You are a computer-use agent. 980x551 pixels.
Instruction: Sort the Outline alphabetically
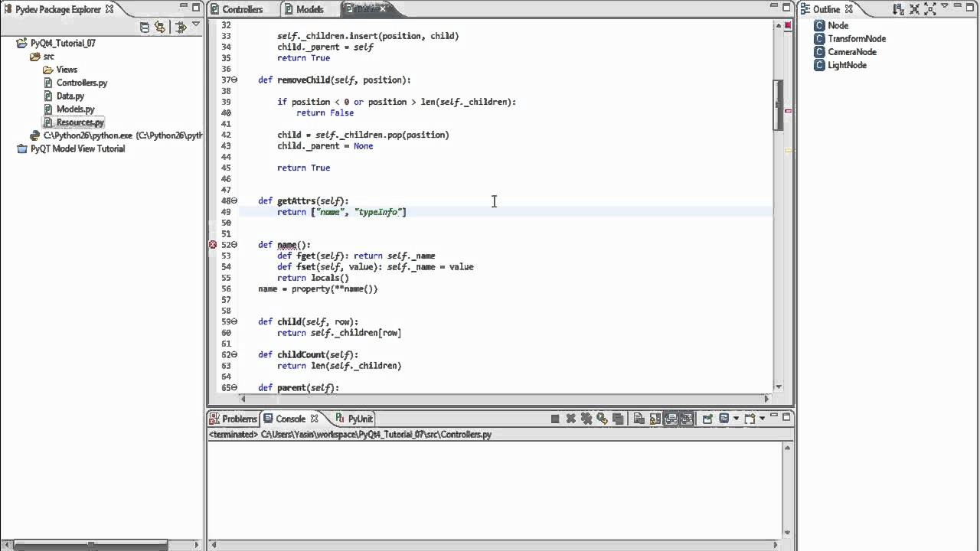(899, 9)
